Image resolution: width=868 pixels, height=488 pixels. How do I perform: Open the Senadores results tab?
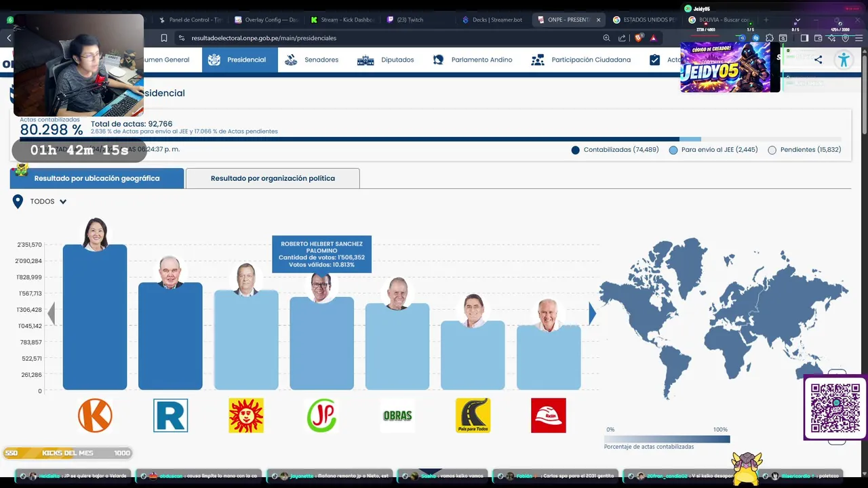pos(311,60)
